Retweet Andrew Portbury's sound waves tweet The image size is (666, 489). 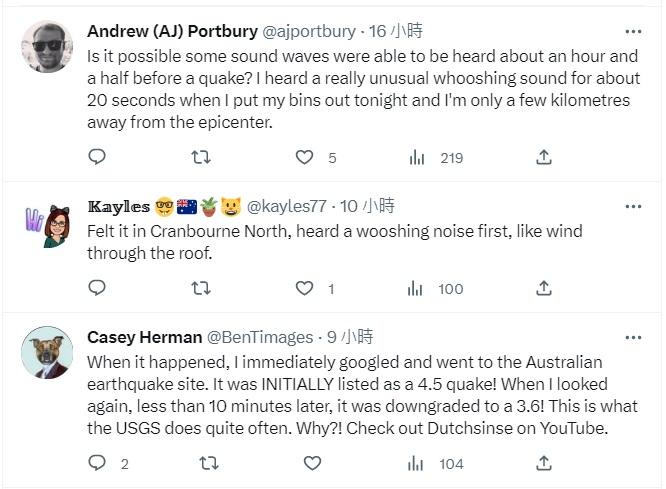point(200,157)
